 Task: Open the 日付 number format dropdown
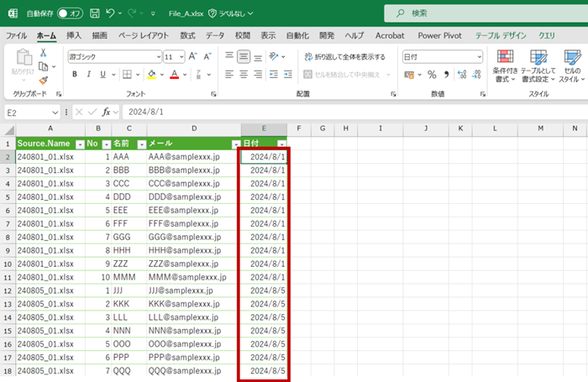[x=479, y=56]
